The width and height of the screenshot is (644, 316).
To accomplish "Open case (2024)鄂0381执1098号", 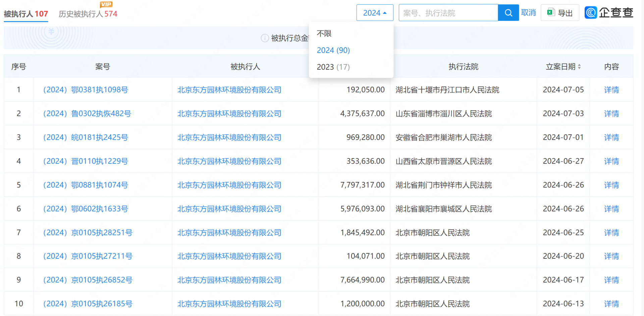I will pos(86,90).
